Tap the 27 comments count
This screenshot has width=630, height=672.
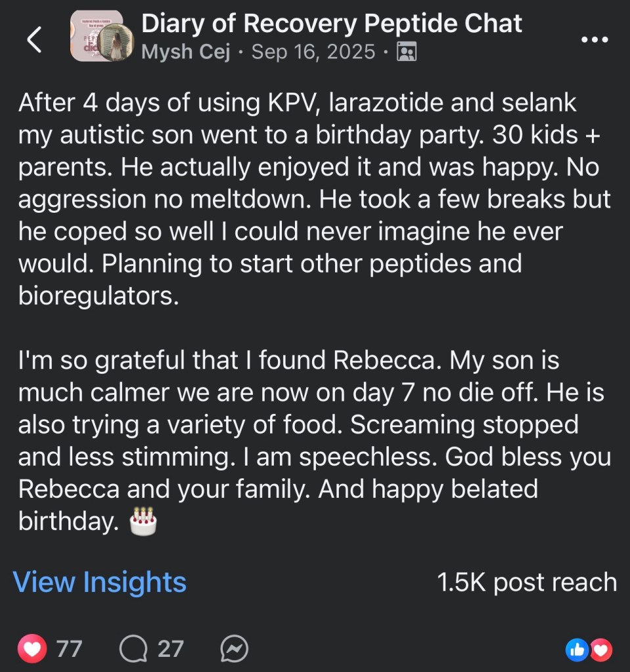pyautogui.click(x=171, y=649)
